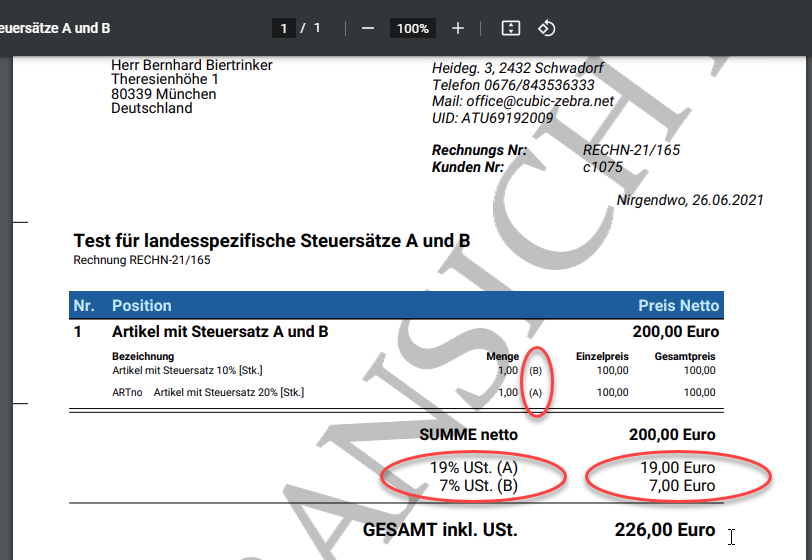
Task: Select the current page number field
Action: click(284, 28)
